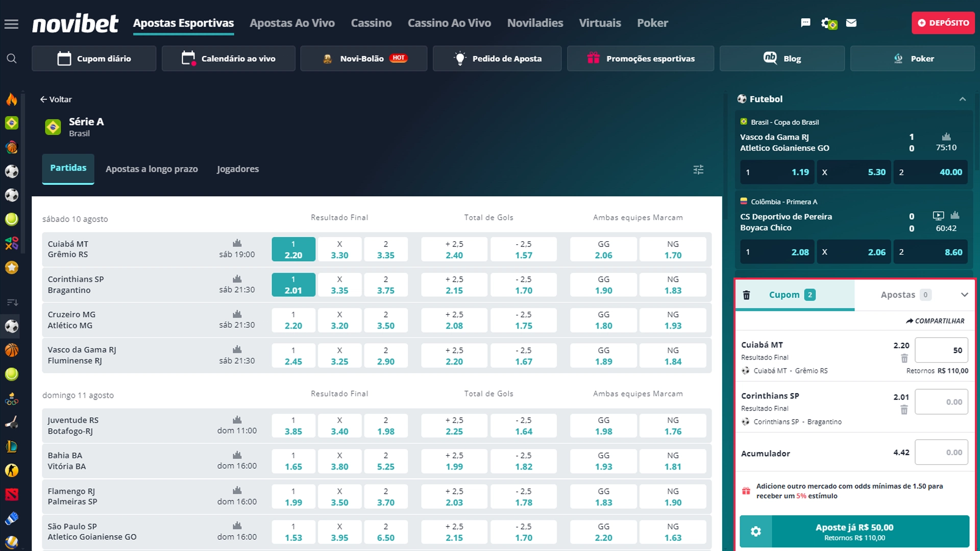
Task: Click the novibet logo
Action: click(x=76, y=23)
